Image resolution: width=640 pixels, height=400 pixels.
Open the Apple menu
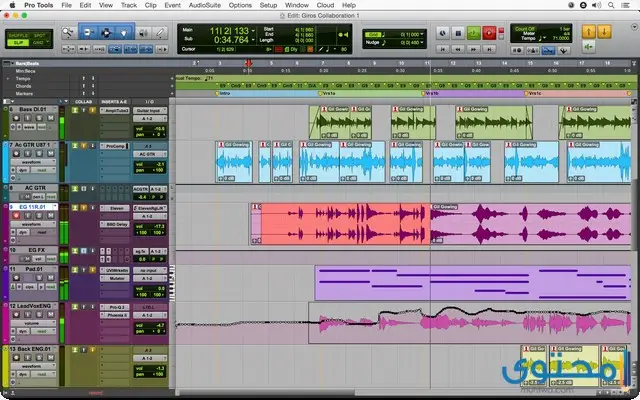coord(12,5)
